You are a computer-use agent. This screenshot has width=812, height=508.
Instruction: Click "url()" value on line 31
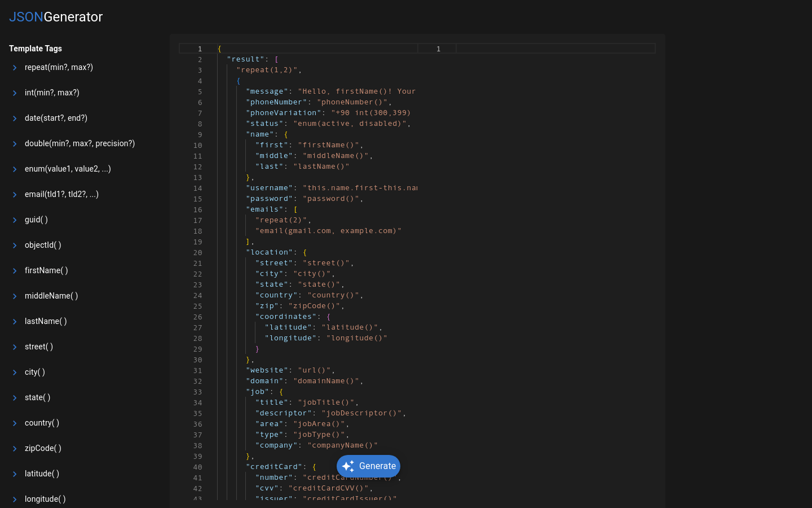315,370
